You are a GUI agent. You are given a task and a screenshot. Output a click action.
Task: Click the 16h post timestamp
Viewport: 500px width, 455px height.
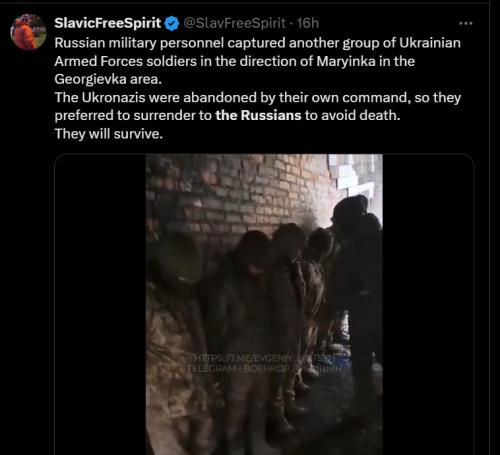click(x=308, y=23)
